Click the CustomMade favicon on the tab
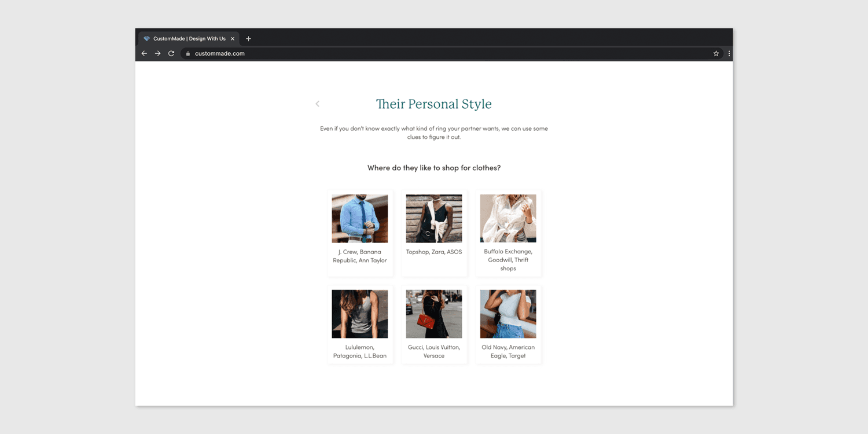 tap(147, 39)
